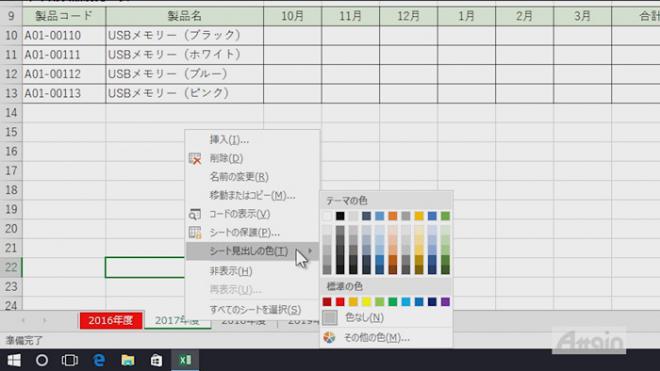
Task: Open File Explorer from taskbar
Action: click(x=128, y=360)
